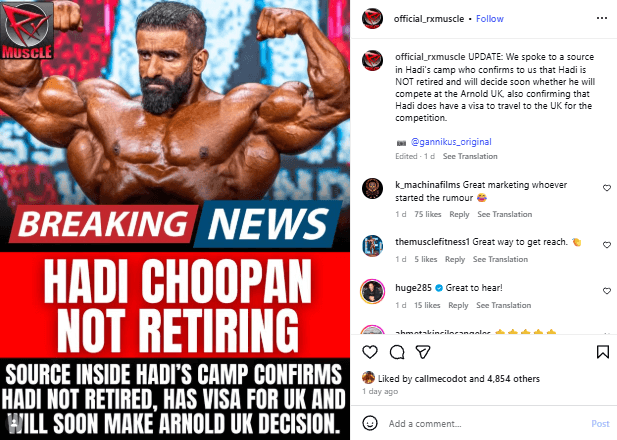Screen dimensions: 617x440
Task: Like k_machinafilms comment heart
Action: point(607,188)
